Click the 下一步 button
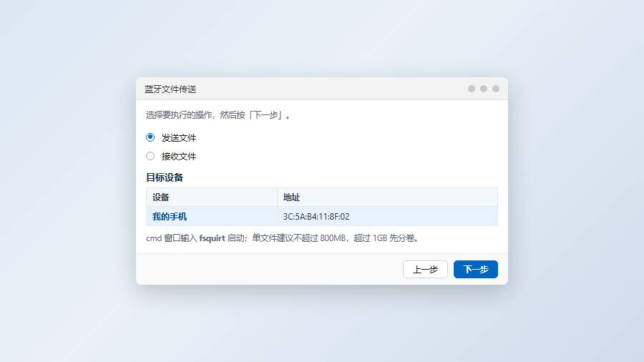The height and width of the screenshot is (362, 644). (476, 269)
